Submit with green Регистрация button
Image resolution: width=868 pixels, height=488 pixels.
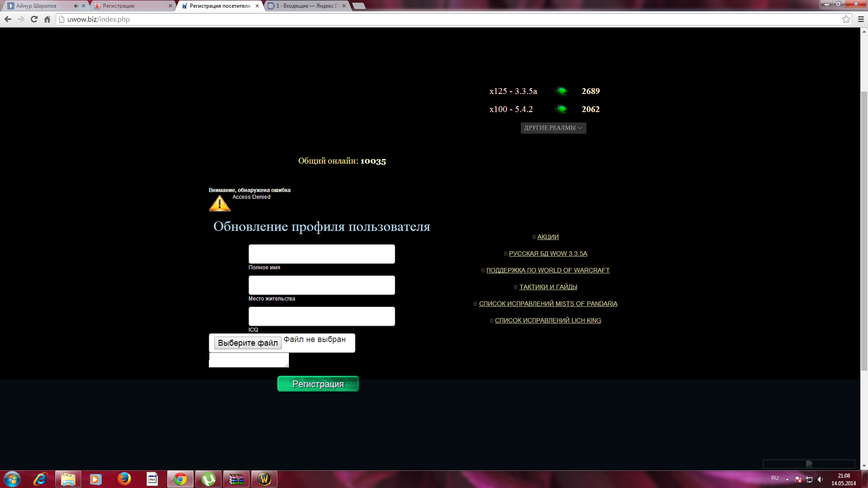click(x=318, y=384)
